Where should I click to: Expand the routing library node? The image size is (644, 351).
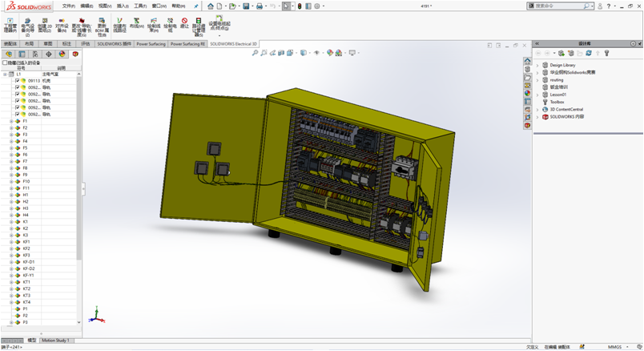pyautogui.click(x=538, y=79)
